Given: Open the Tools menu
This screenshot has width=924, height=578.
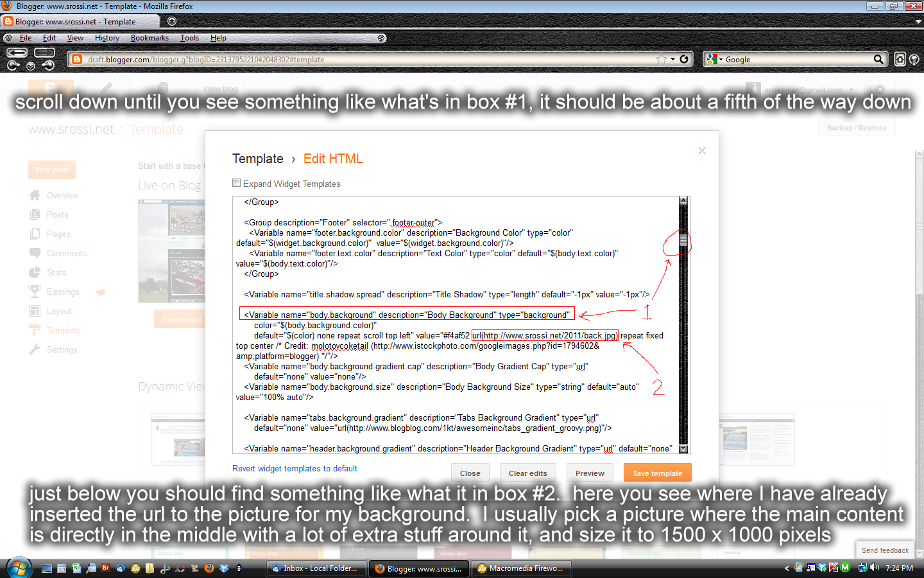Looking at the screenshot, I should coord(189,38).
